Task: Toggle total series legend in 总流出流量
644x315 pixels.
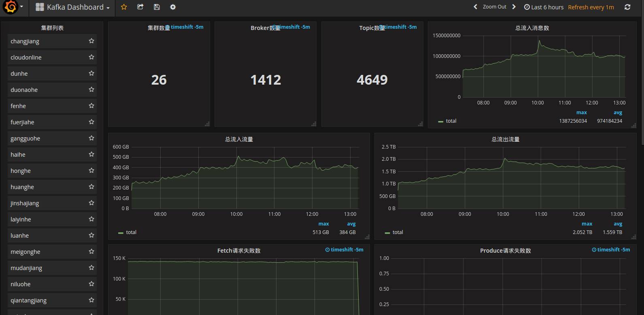Action: click(x=397, y=232)
